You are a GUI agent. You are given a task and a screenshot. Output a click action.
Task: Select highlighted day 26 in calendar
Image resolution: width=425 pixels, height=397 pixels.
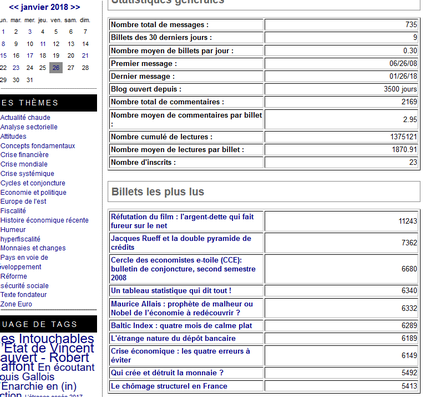56,68
